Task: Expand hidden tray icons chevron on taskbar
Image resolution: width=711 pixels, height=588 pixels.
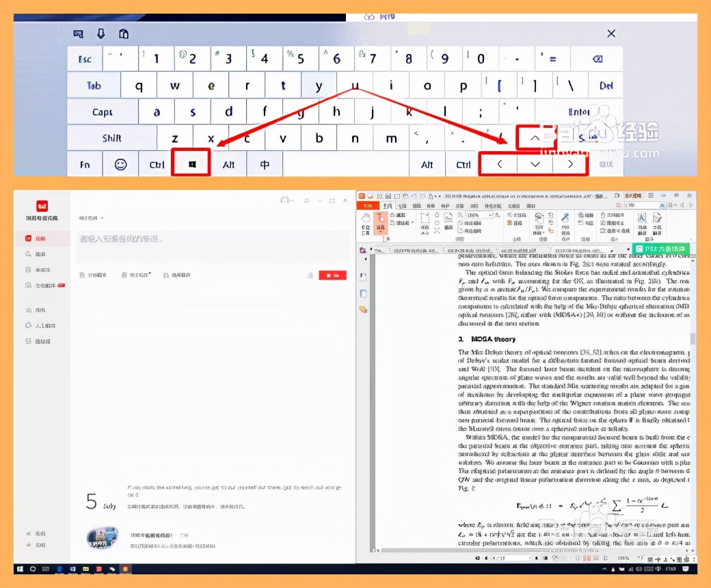Action: pos(604,569)
